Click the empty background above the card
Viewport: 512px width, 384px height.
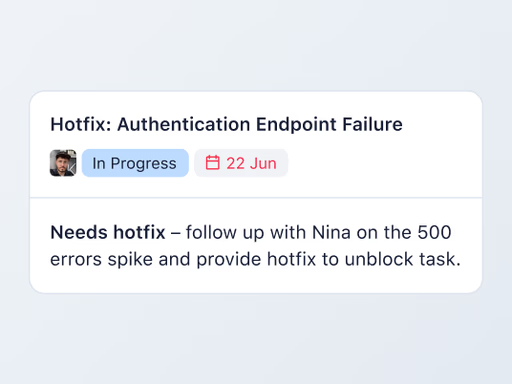click(256, 43)
